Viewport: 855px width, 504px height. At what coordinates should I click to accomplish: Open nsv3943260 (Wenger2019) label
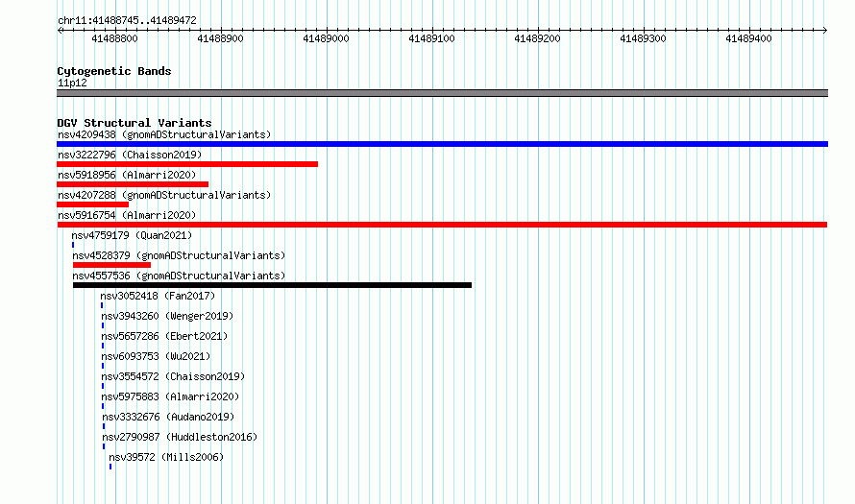167,316
